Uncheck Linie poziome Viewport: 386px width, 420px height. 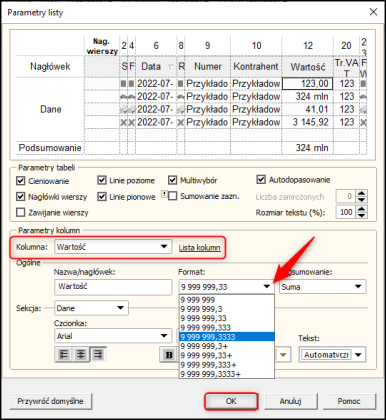coord(102,180)
